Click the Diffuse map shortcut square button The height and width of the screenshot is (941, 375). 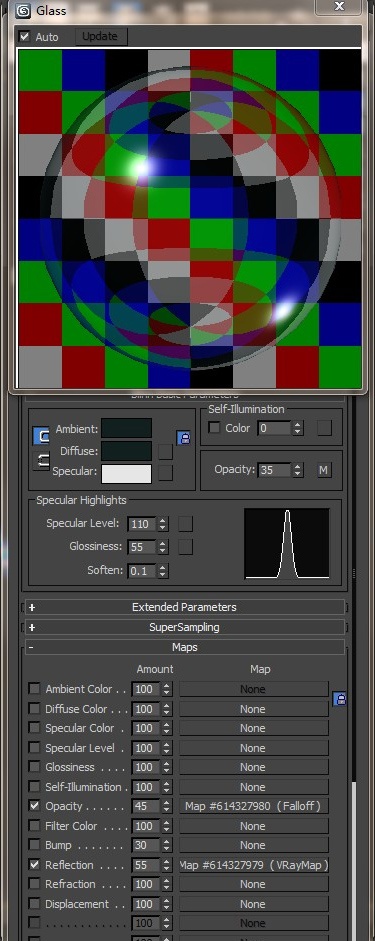tap(165, 451)
